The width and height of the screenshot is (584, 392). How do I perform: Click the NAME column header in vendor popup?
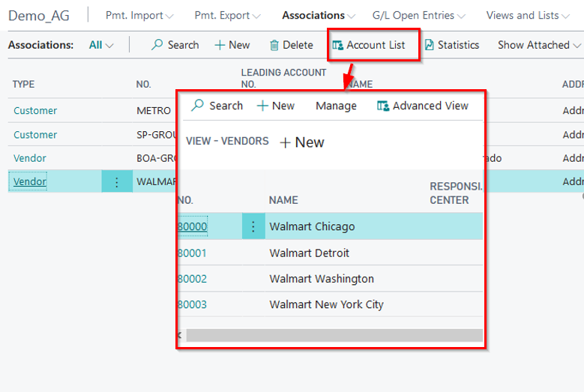283,200
